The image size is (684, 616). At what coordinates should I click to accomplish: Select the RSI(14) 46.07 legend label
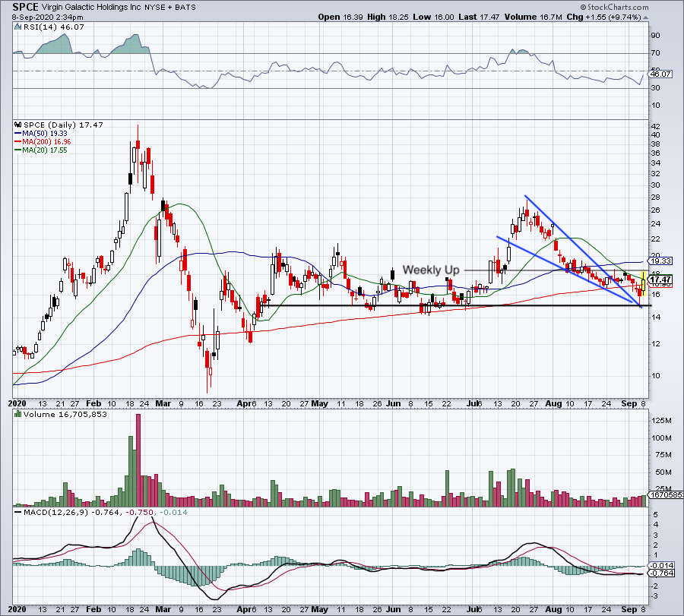pyautogui.click(x=54, y=27)
